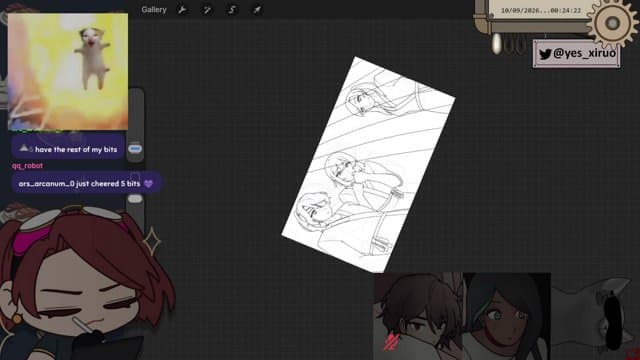
Task: Activate the Transform arrow tool
Action: (257, 10)
